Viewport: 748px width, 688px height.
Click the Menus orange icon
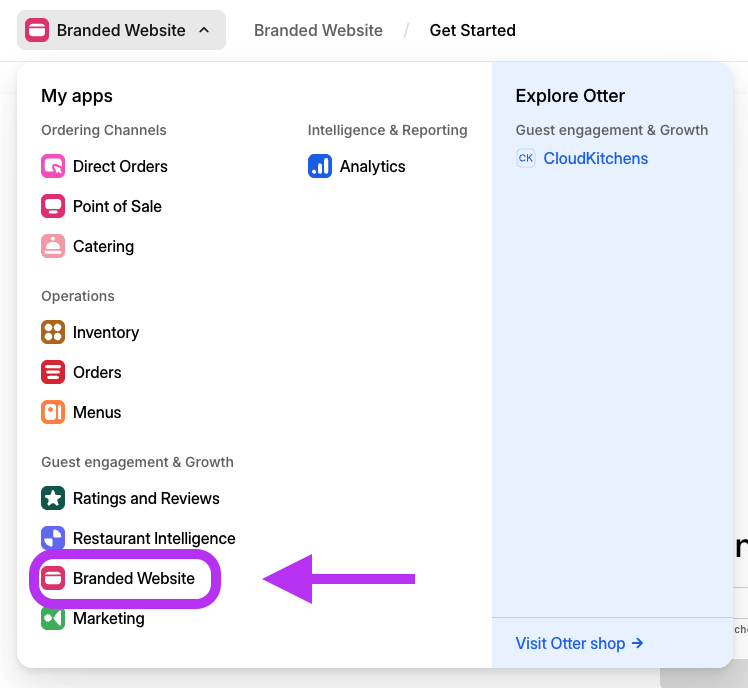(53, 412)
